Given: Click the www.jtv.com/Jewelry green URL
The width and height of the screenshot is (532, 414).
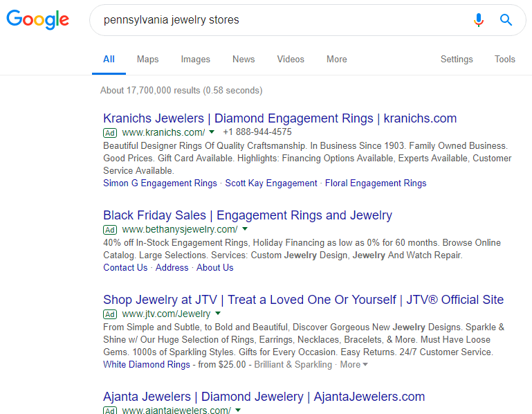Looking at the screenshot, I should click(x=166, y=314).
